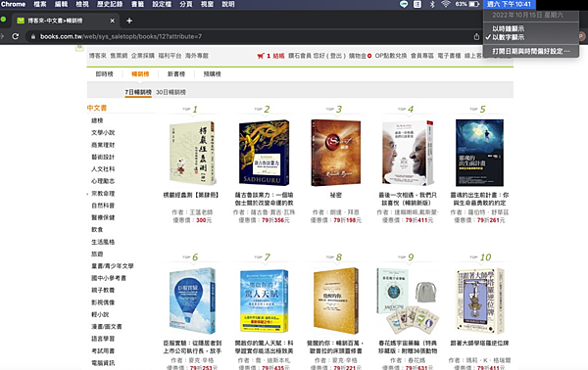Screen dimensions: 588x370
Task: Open the TOP 6 hot-air balloon cover
Action: [x=192, y=301]
